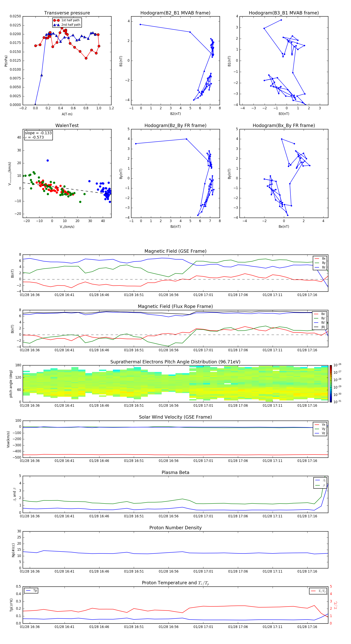Click the 'A(T·m)' x-axis label
The image size is (351, 644).
point(67,114)
